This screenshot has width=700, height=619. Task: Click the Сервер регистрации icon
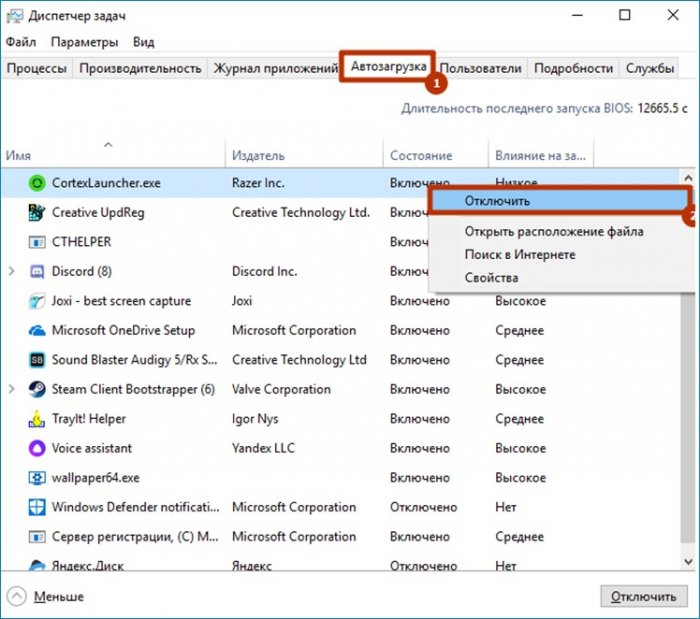pos(37,537)
